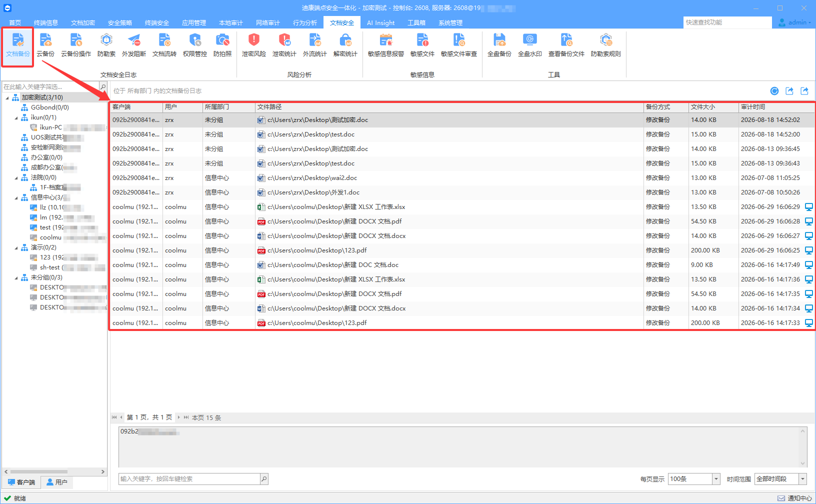Switch to the 用户 view at the bottom left
Image resolution: width=816 pixels, height=504 pixels.
pyautogui.click(x=56, y=482)
